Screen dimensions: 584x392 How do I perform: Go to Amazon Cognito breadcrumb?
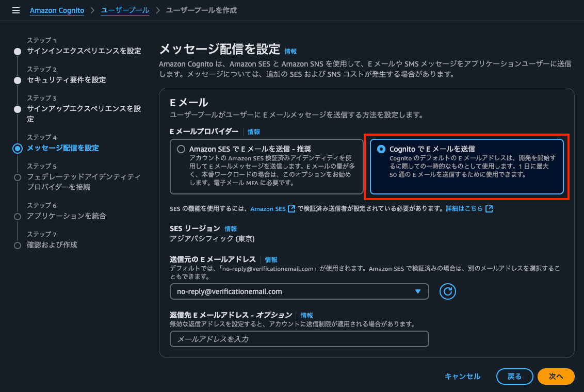coord(57,10)
